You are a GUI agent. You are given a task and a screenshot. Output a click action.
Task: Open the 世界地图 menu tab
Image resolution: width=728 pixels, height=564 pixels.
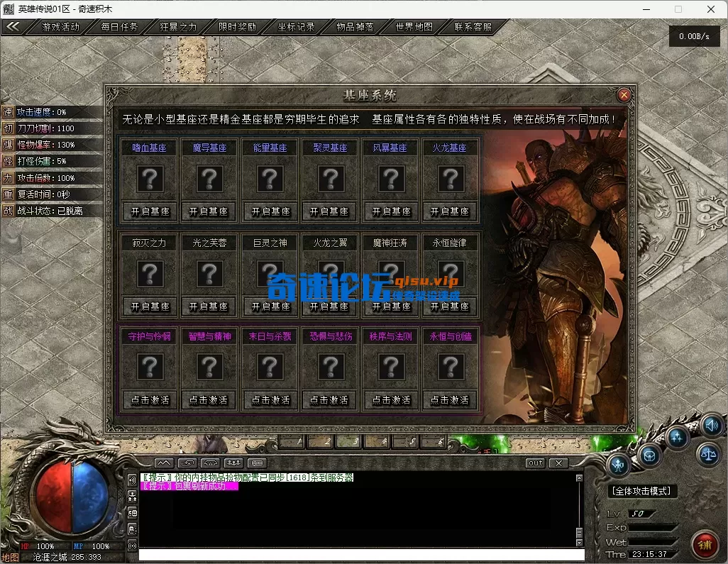414,27
